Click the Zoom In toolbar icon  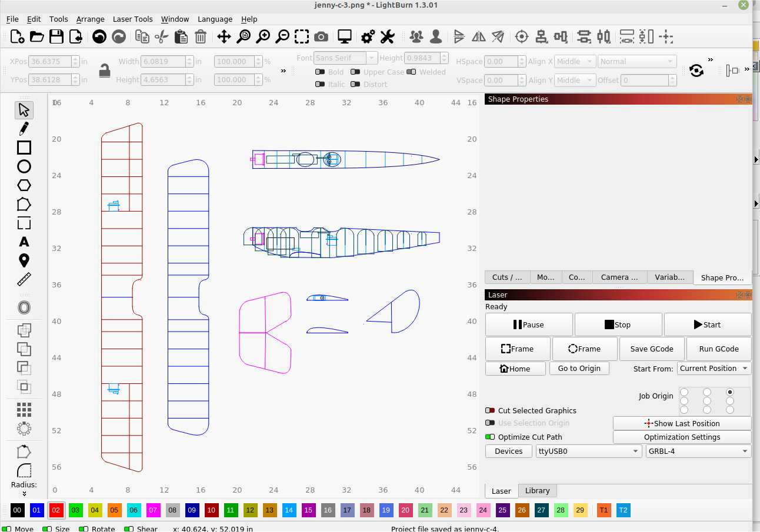click(x=263, y=36)
